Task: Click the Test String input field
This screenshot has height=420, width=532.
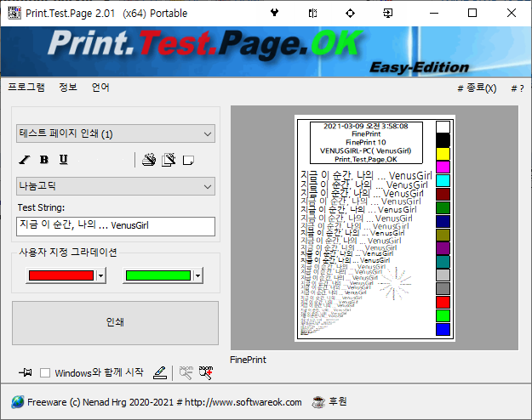Action: point(116,226)
